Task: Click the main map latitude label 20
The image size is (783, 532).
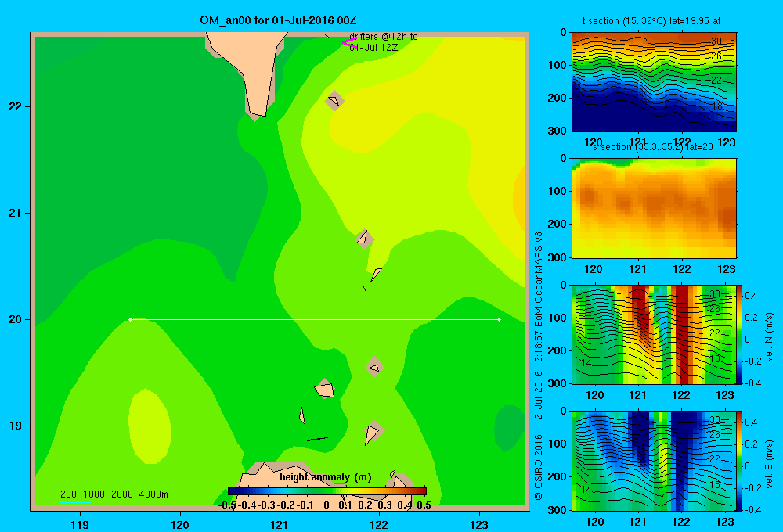Action: coord(16,319)
